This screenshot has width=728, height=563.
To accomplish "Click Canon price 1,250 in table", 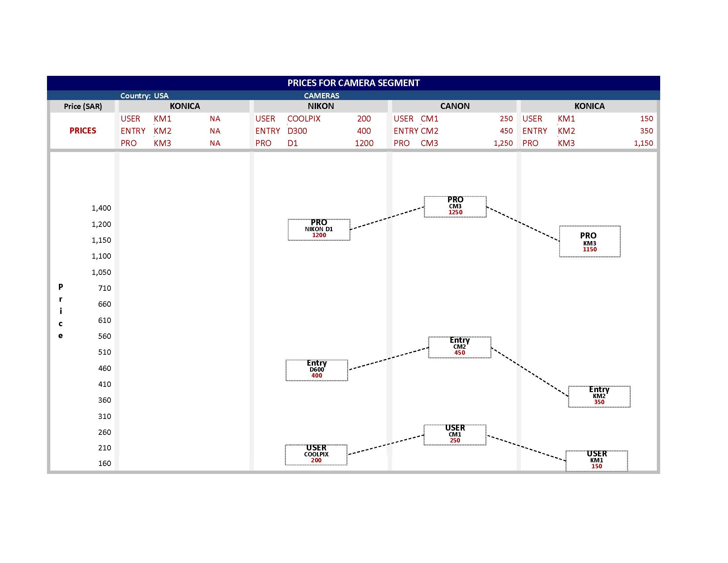I will [503, 143].
